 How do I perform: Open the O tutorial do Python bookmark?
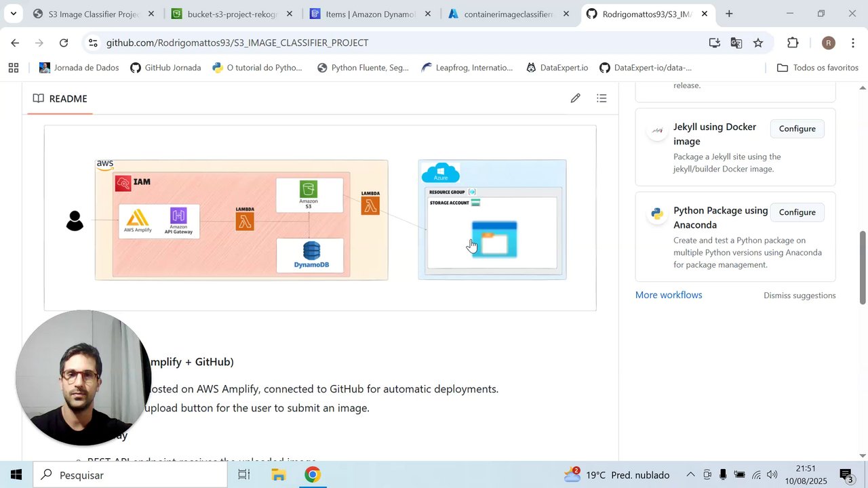click(257, 68)
